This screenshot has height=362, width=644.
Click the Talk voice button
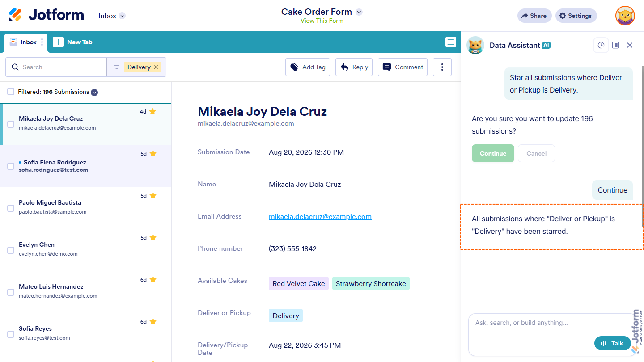(612, 343)
